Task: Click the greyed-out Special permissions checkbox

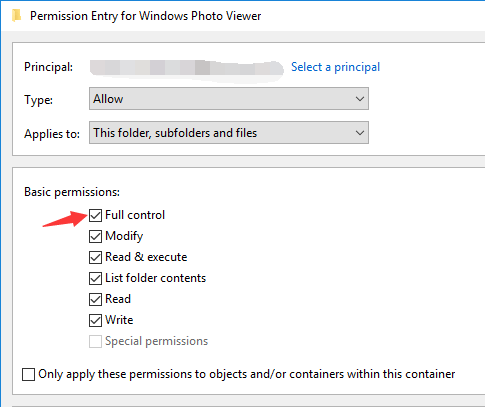Action: pyautogui.click(x=95, y=341)
